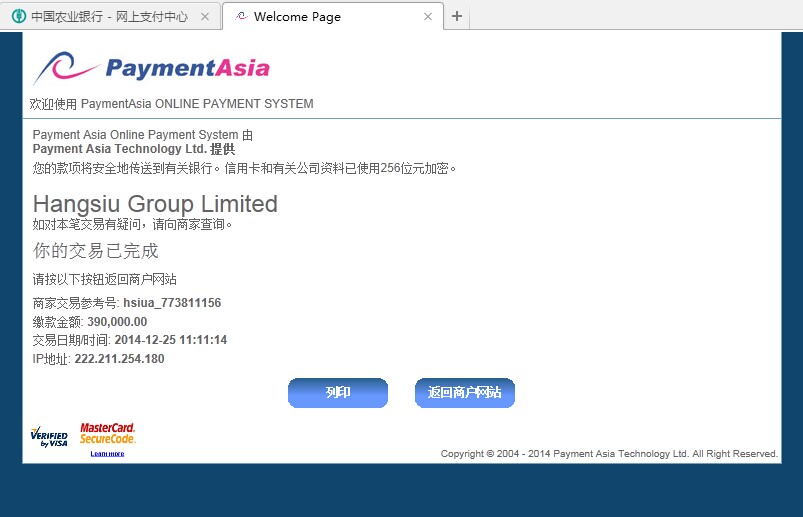This screenshot has height=517, width=803.
Task: Click the 列印 print button
Action: click(338, 393)
